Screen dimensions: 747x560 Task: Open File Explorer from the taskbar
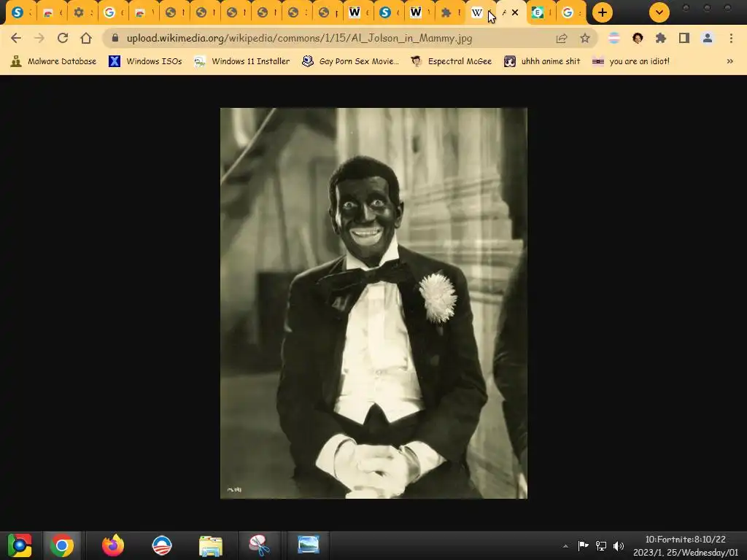pos(211,545)
